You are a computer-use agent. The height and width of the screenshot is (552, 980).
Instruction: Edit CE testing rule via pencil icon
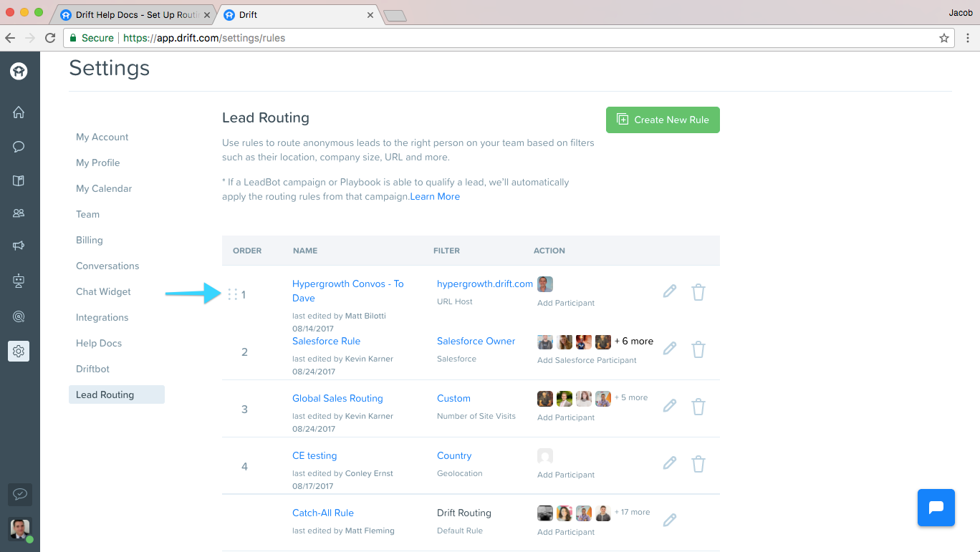coord(670,463)
